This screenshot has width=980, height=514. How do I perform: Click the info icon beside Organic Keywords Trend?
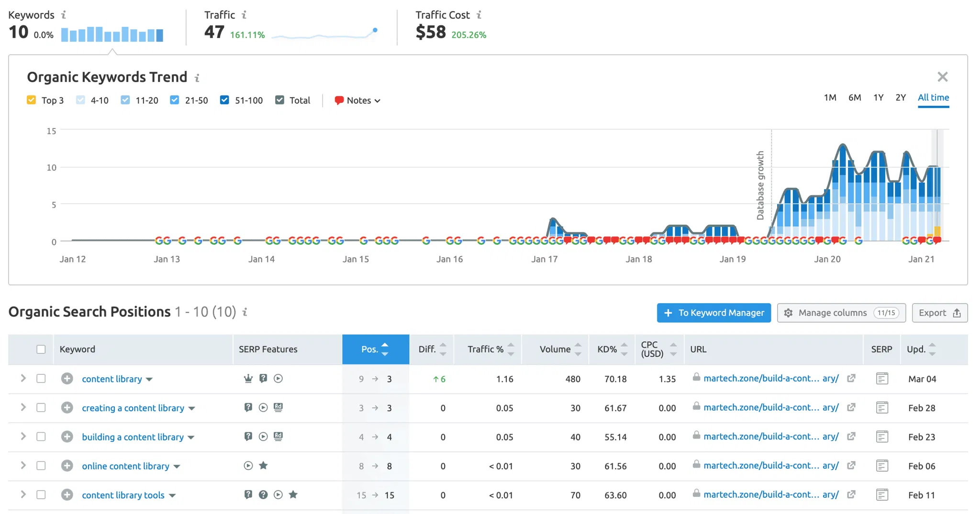197,77
